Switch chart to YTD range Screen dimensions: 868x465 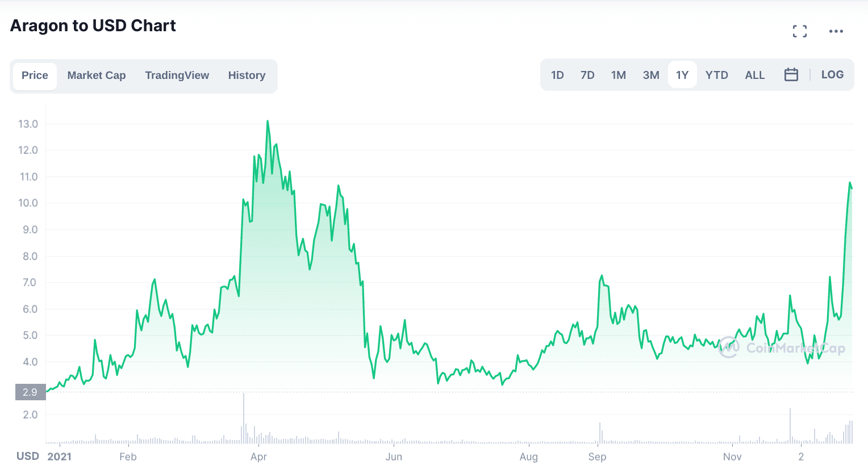716,75
